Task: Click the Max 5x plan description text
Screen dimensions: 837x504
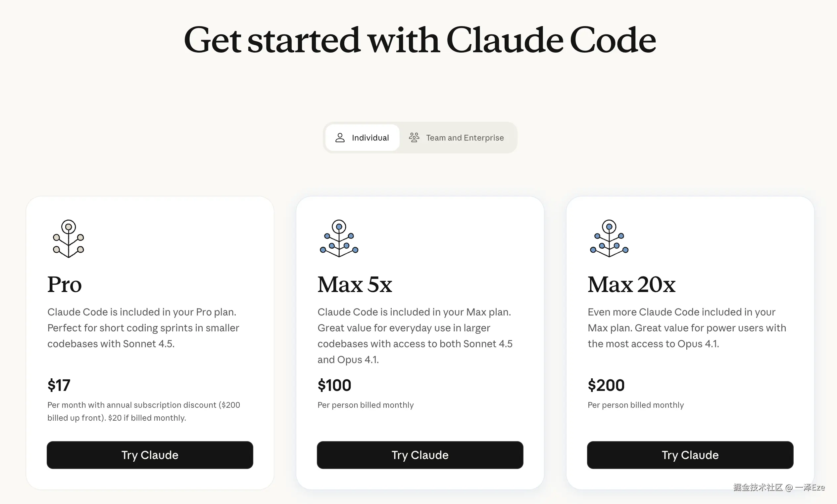Action: coord(415,336)
